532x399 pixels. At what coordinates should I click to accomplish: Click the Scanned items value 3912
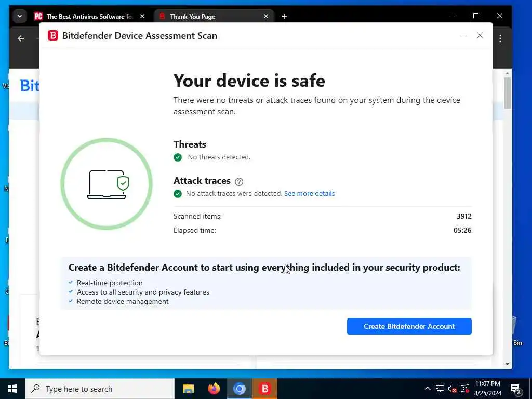[464, 216]
